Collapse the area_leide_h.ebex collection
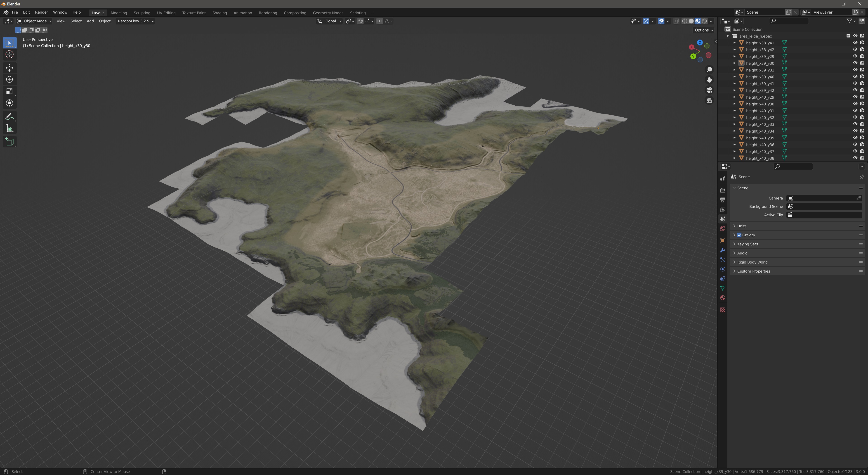 pos(728,36)
